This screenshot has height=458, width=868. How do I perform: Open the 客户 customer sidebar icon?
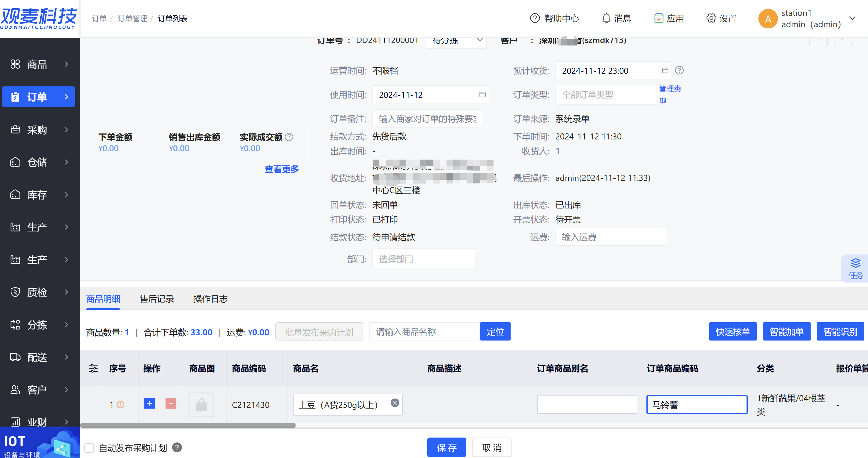[x=15, y=390]
